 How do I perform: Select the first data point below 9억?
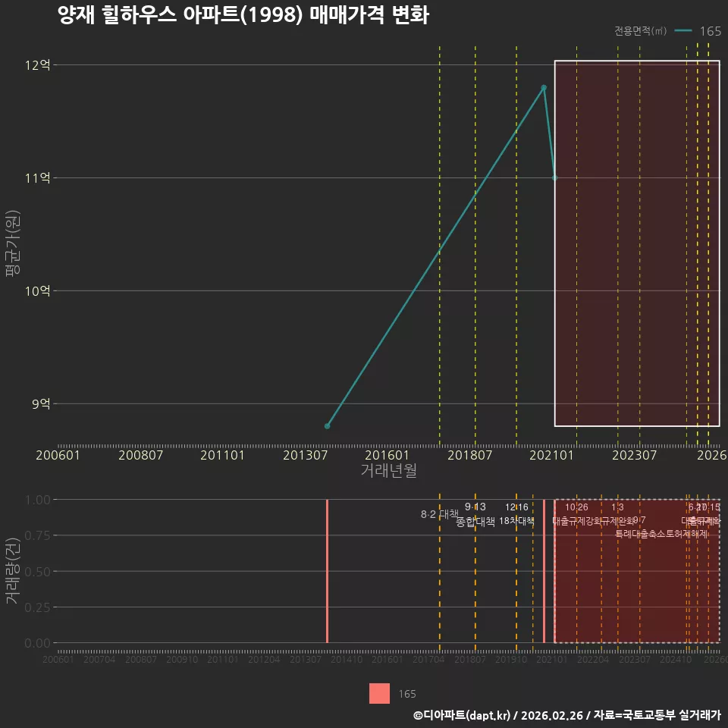(x=328, y=425)
